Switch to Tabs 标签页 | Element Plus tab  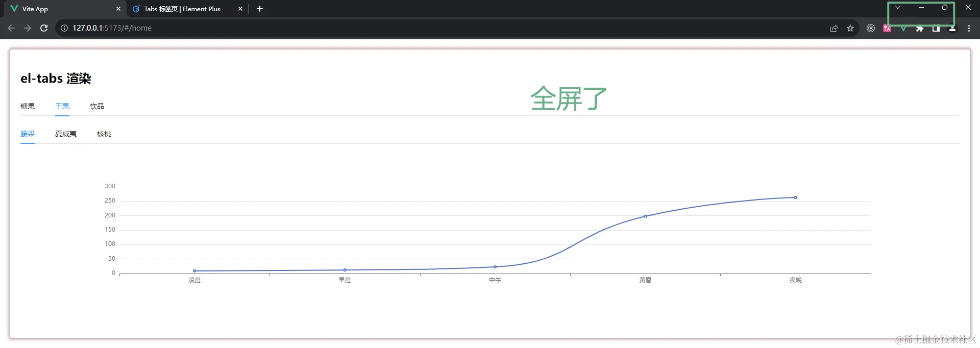point(187,9)
